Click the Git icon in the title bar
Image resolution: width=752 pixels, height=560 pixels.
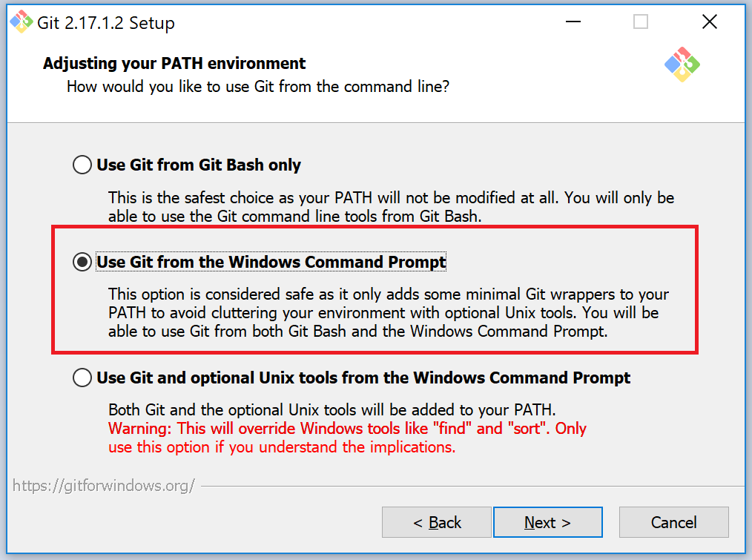click(21, 22)
